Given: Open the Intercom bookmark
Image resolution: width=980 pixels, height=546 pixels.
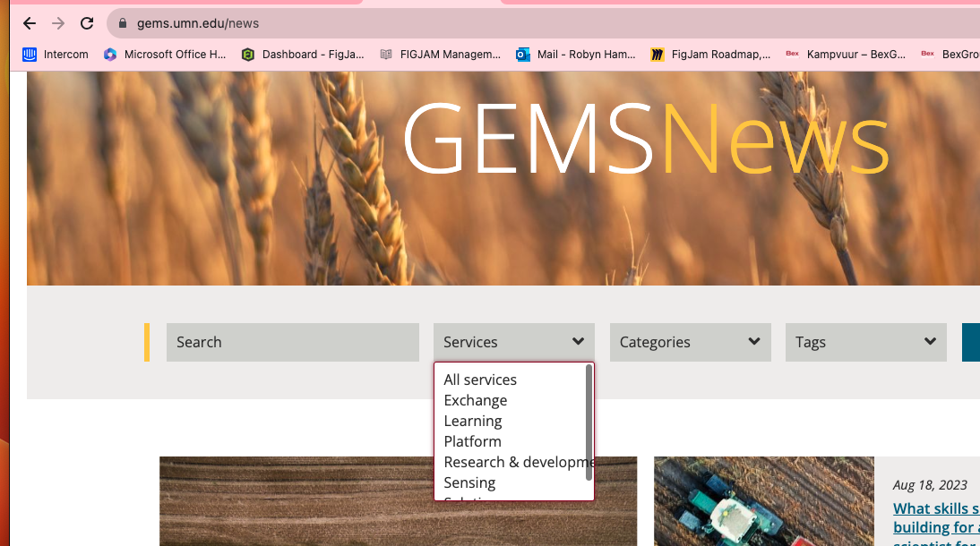Looking at the screenshot, I should [56, 55].
